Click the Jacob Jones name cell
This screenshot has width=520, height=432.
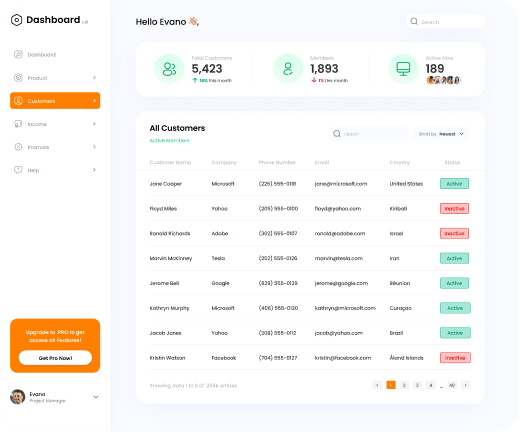pyautogui.click(x=165, y=333)
